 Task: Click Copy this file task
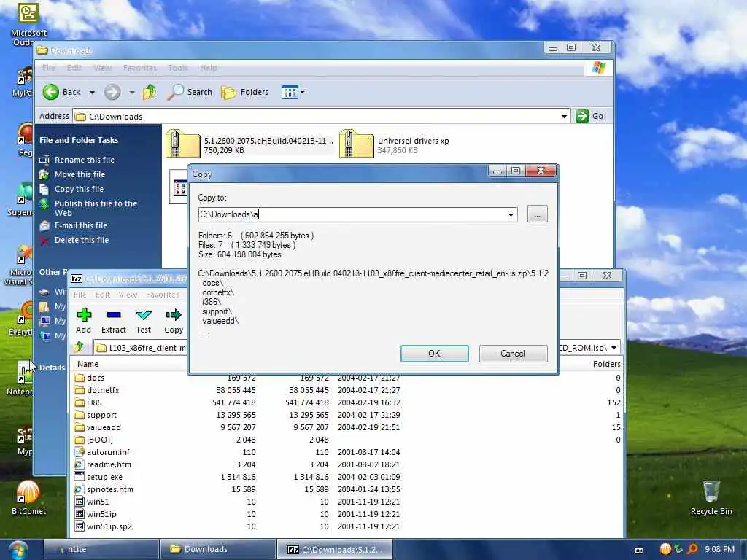(79, 189)
